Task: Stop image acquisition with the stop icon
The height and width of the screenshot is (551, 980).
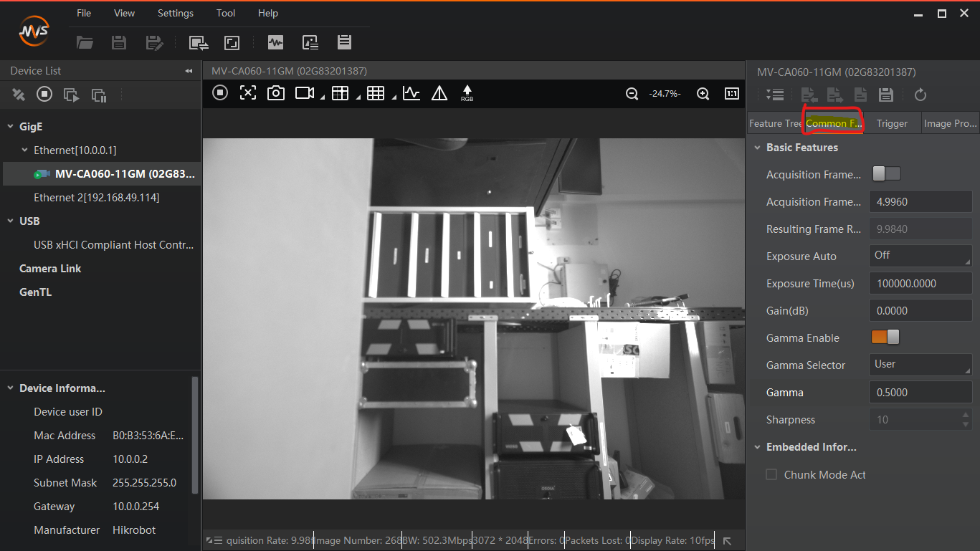Action: click(219, 93)
